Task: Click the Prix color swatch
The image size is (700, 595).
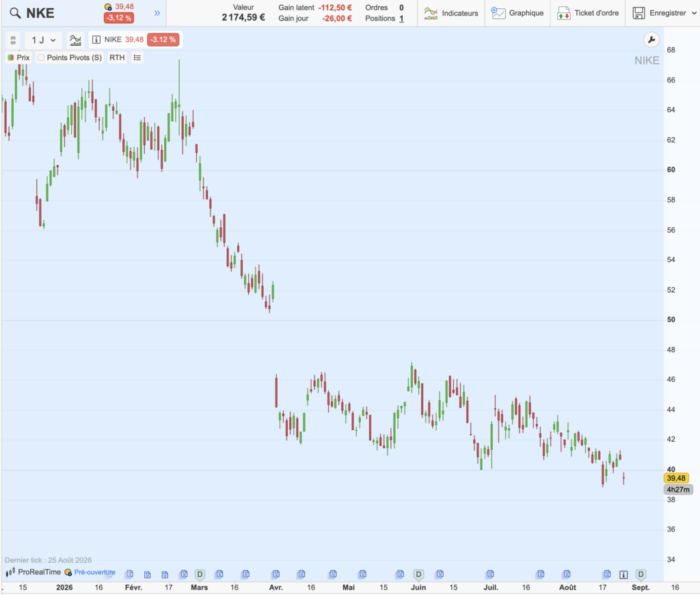Action: pyautogui.click(x=11, y=57)
